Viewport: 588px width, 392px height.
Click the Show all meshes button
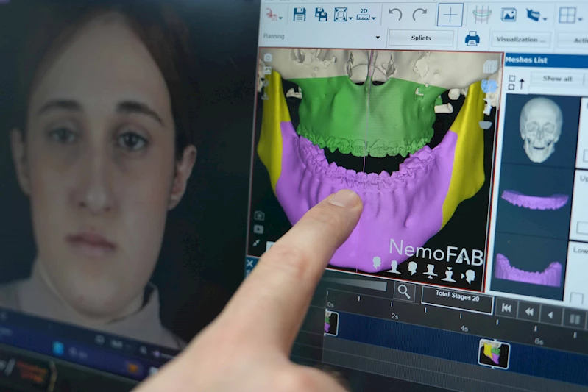pyautogui.click(x=557, y=79)
